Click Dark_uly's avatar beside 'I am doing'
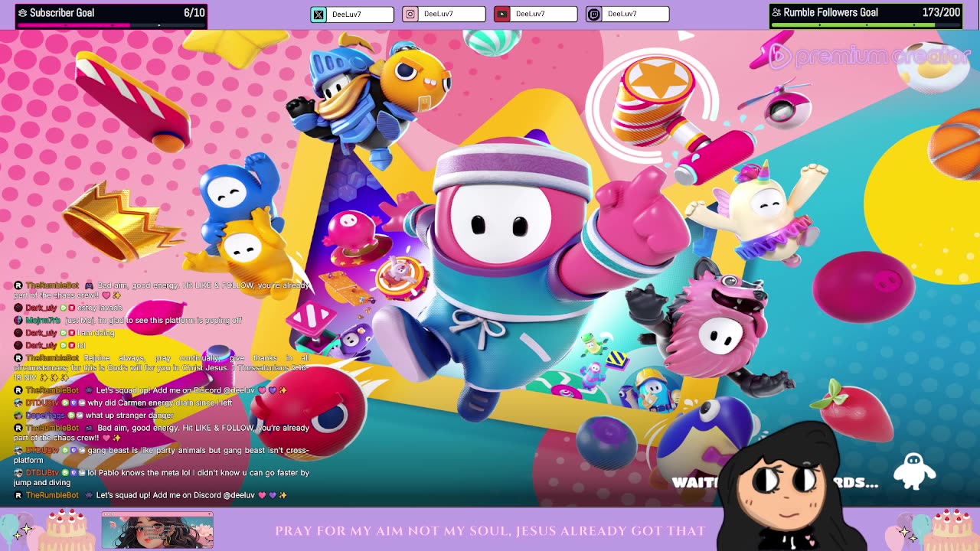 18,333
